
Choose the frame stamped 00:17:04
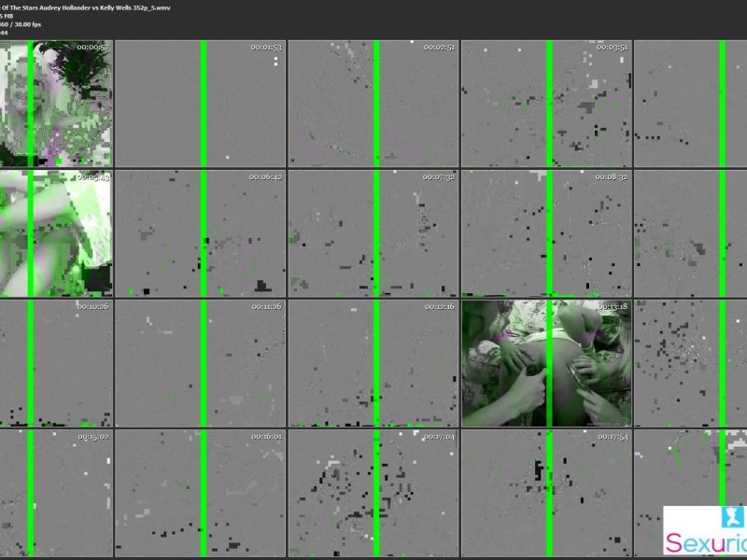point(373,492)
